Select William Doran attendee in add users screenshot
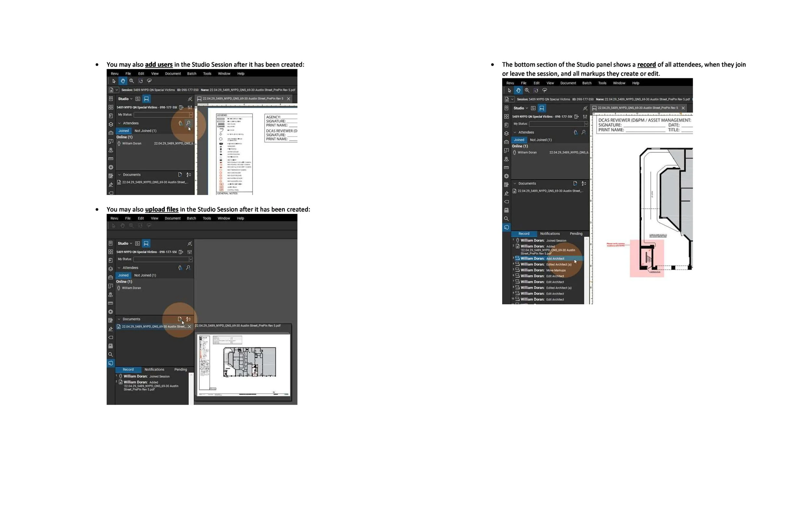This screenshot has height=526, width=812. pos(155,143)
